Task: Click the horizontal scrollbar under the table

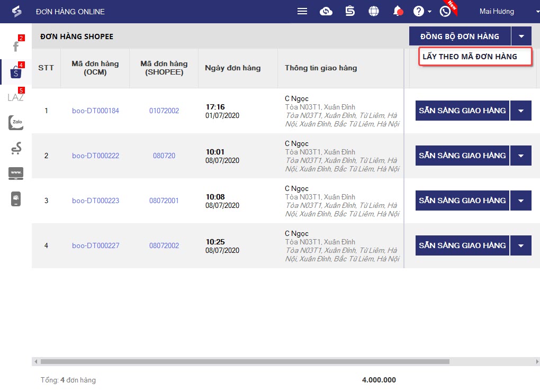Action: click(x=245, y=361)
